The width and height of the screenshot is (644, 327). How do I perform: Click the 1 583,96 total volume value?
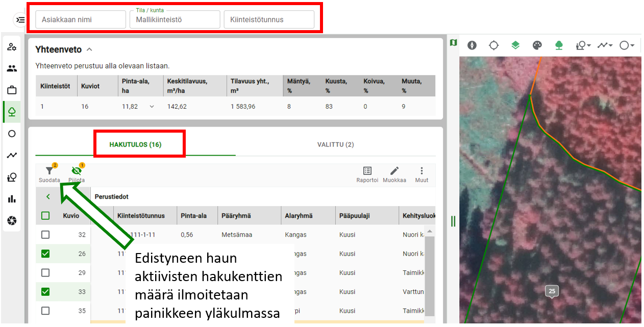pyautogui.click(x=242, y=107)
